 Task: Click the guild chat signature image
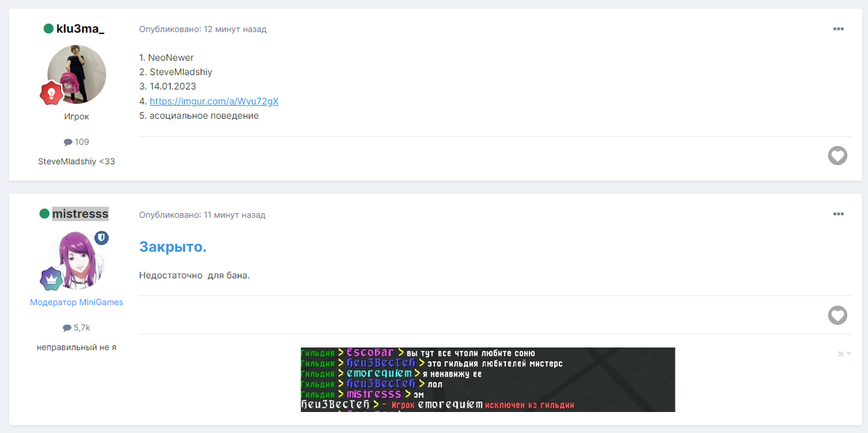(488, 379)
